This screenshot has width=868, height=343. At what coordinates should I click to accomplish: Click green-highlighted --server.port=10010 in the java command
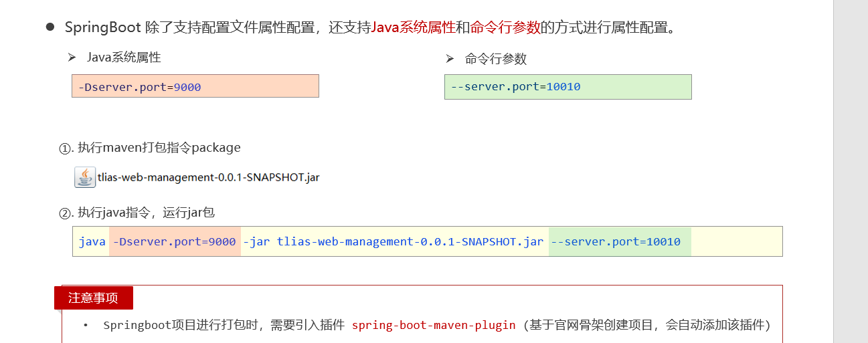click(x=619, y=241)
